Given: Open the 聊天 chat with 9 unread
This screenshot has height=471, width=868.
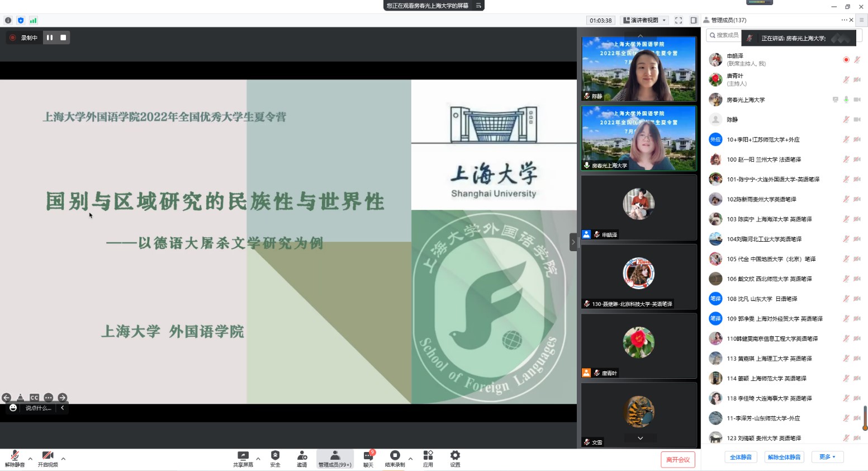Looking at the screenshot, I should pos(368,459).
